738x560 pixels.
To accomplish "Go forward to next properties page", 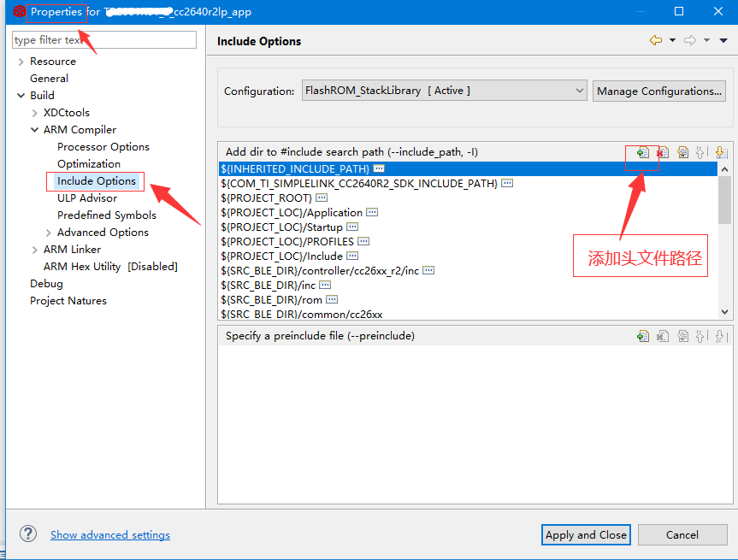I will 690,40.
